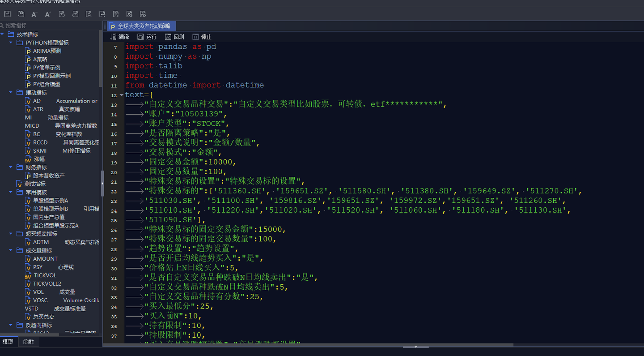Increase editor font size (A+)
Screen dimensions: 644x356
48,14
